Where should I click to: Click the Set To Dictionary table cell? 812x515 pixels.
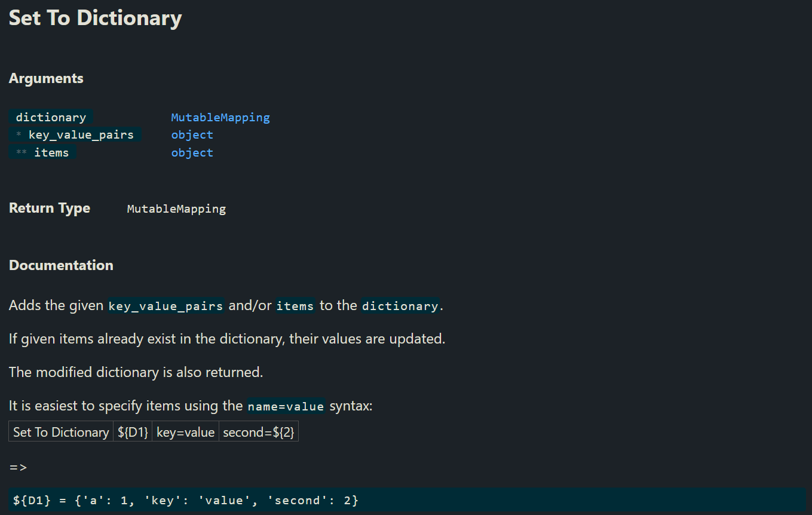click(x=61, y=432)
